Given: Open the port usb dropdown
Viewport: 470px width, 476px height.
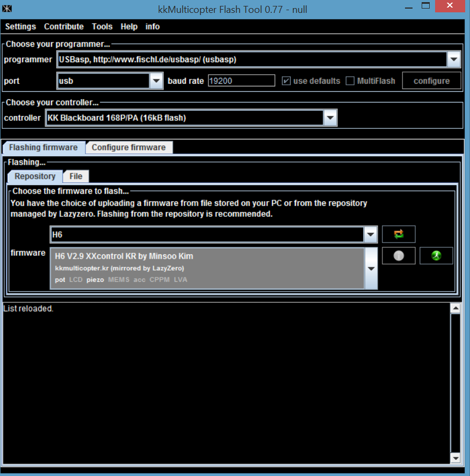Looking at the screenshot, I should point(156,80).
